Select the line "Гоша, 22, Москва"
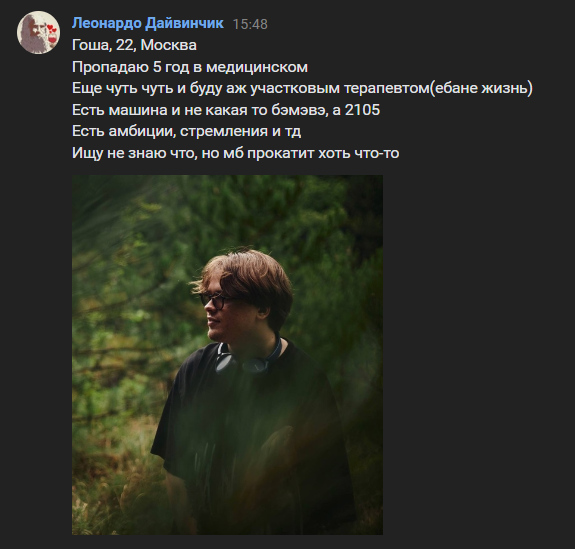Viewport: 575px width, 549px height. click(x=134, y=45)
